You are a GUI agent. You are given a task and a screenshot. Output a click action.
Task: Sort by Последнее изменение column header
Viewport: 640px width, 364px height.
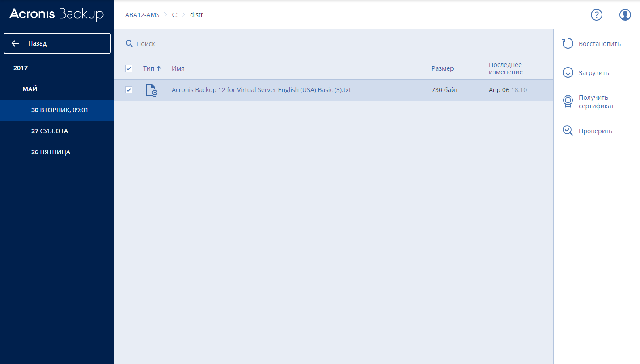pyautogui.click(x=506, y=68)
